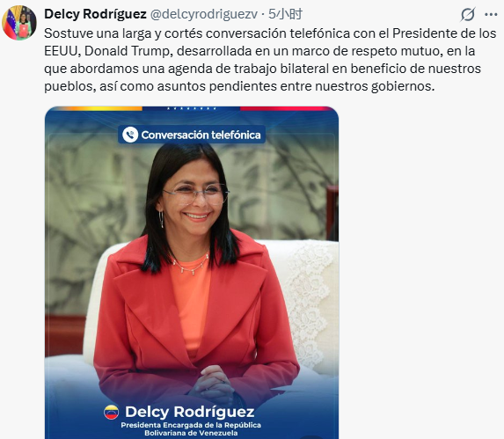Click the "Presidenta Encargada de la República" subtitle
This screenshot has width=504, height=439.
click(191, 425)
